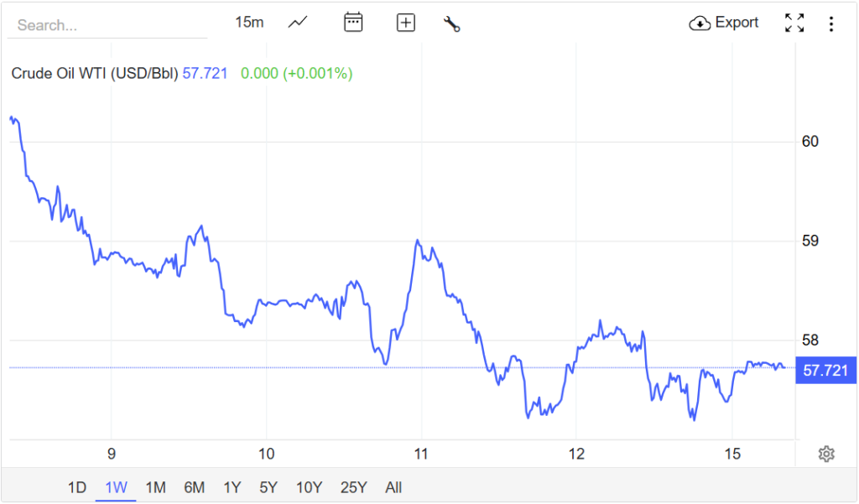Viewport: 859px width, 504px height.
Task: Show the 1Y time range
Action: 232,487
